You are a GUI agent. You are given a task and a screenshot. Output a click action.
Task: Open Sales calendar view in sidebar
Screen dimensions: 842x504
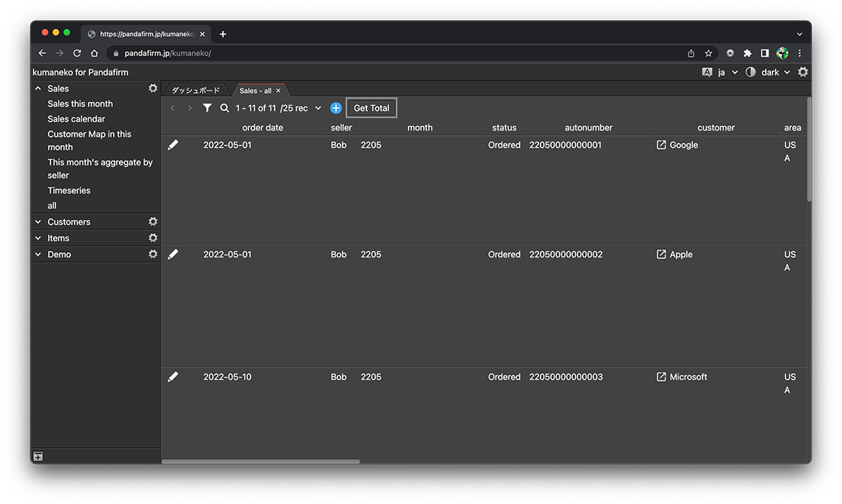point(76,119)
